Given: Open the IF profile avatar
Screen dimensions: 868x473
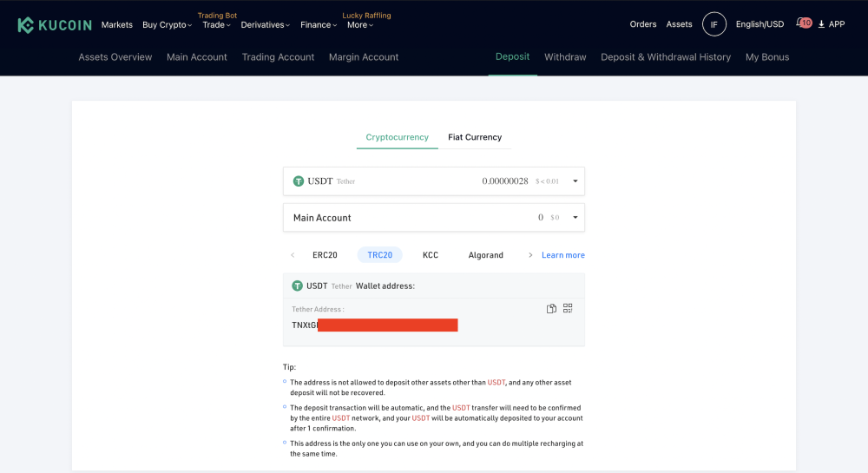Looking at the screenshot, I should click(714, 24).
